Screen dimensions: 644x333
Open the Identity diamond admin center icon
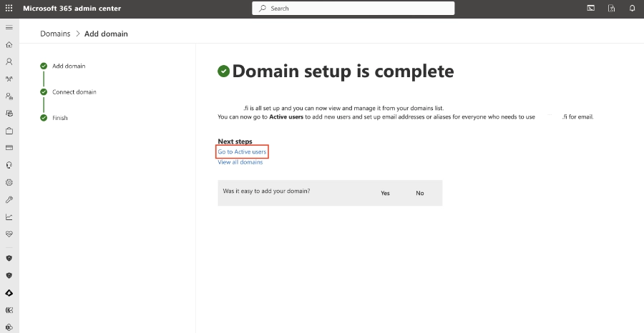pyautogui.click(x=9, y=293)
